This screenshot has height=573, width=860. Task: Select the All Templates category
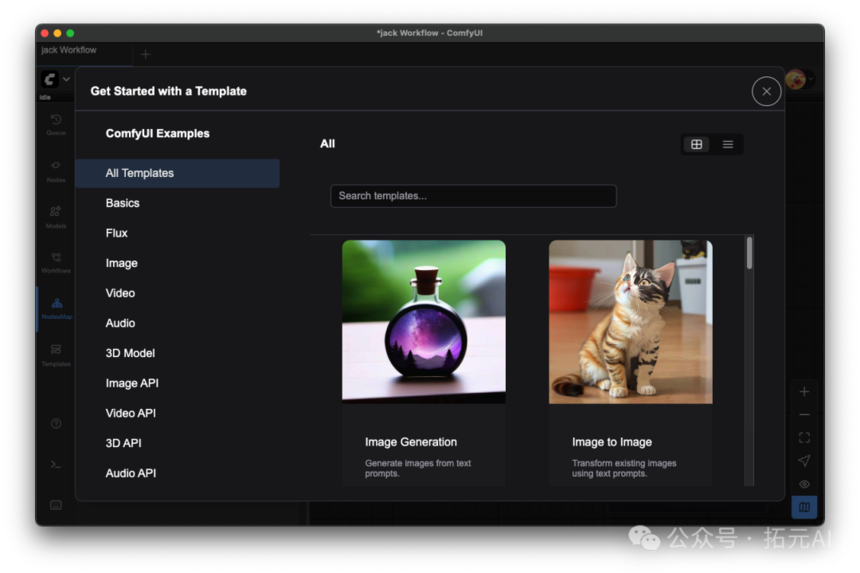click(x=177, y=173)
